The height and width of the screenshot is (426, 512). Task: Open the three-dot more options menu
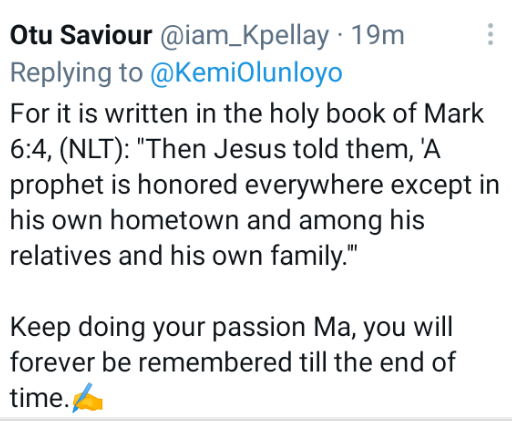pyautogui.click(x=490, y=34)
